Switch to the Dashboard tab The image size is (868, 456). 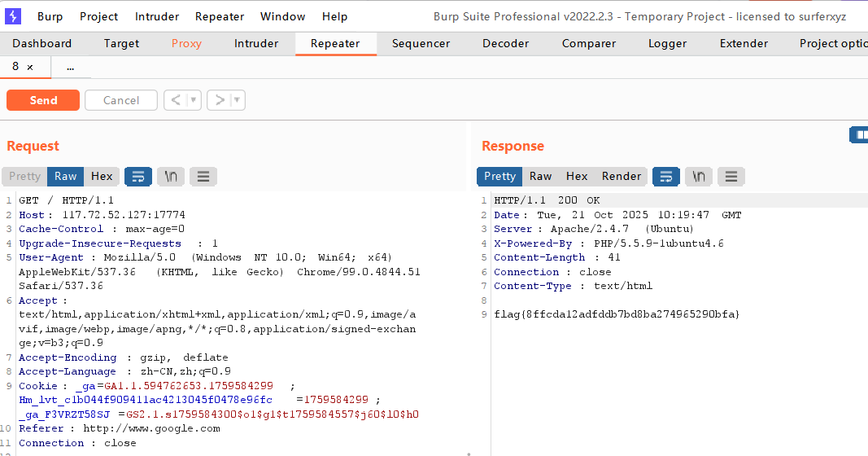(42, 43)
